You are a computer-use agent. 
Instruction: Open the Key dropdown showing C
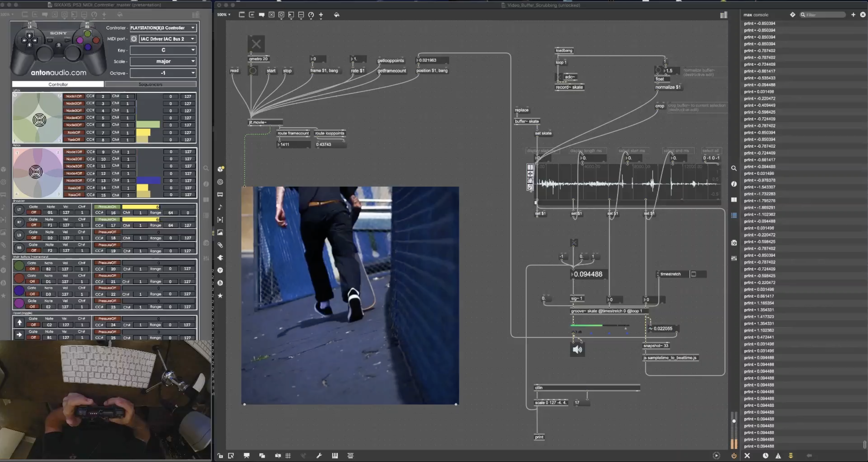coord(163,50)
